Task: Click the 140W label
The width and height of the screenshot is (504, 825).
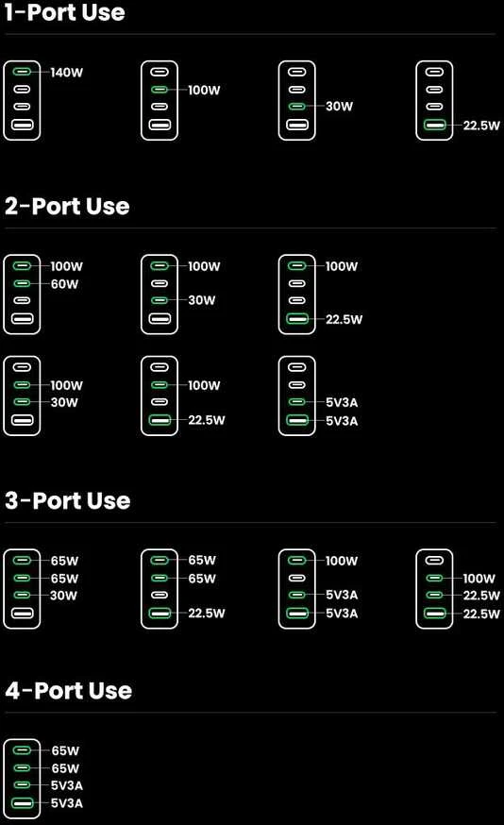Action: (66, 73)
